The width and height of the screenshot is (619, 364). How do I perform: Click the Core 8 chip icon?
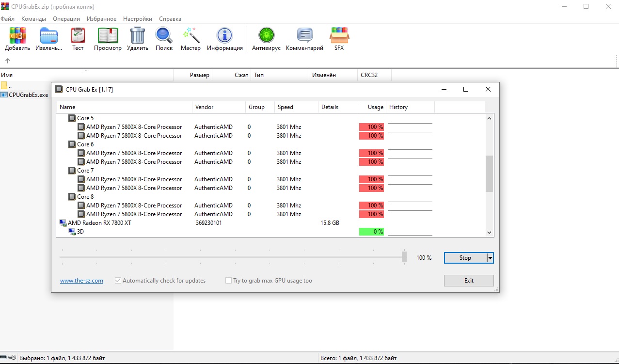[72, 197]
